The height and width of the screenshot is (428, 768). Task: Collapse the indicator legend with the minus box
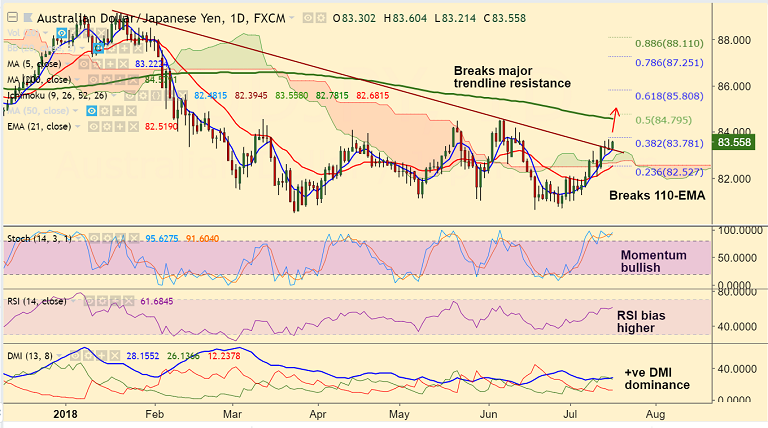click(12, 18)
